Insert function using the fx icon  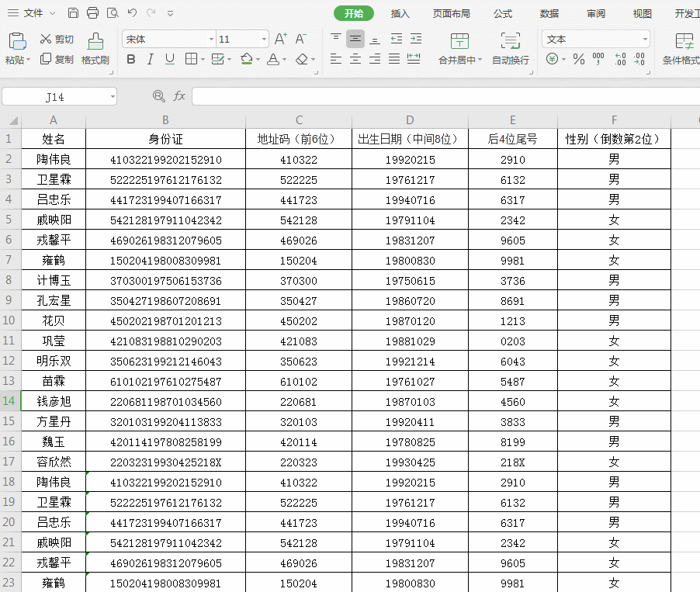[x=179, y=96]
